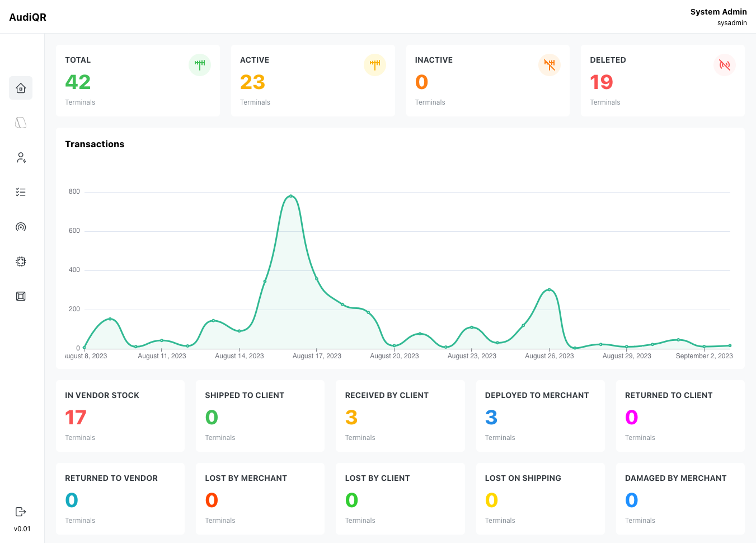This screenshot has width=756, height=543.
Task: Click the orange crossed antenna icon on Inactive card
Action: [550, 65]
